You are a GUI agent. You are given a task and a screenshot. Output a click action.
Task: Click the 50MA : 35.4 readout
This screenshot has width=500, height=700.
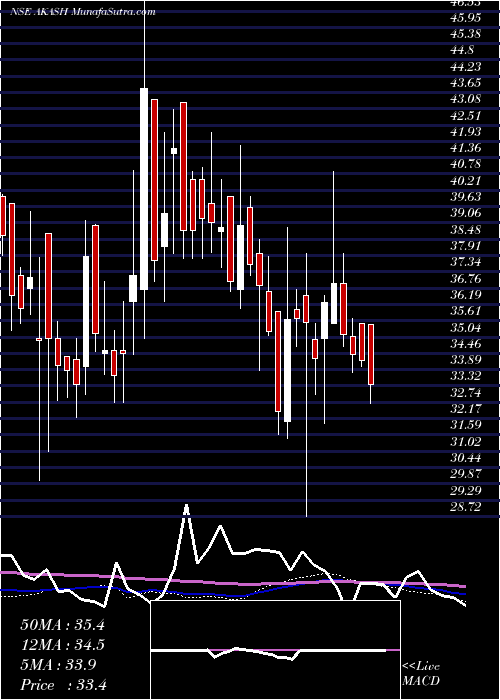62,625
